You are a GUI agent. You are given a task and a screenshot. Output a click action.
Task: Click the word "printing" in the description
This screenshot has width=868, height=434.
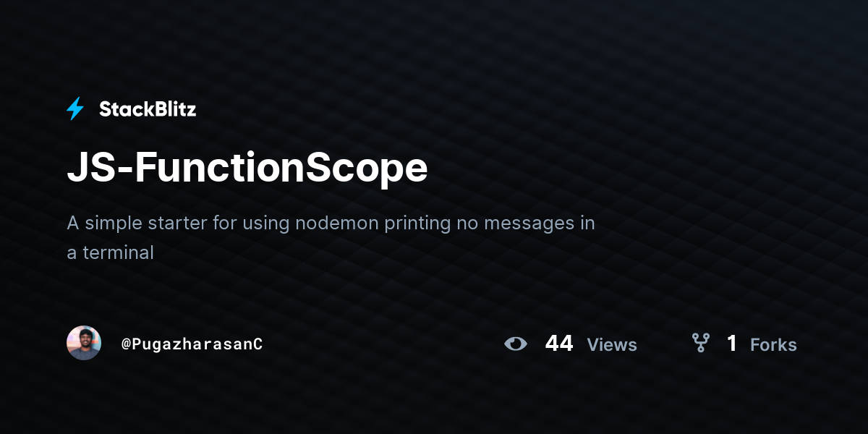pos(417,224)
